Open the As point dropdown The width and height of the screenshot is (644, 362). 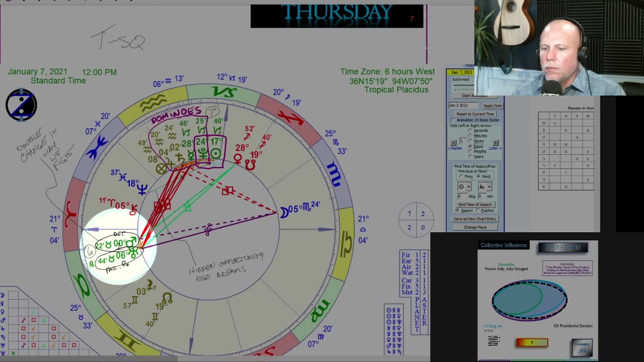485,187
